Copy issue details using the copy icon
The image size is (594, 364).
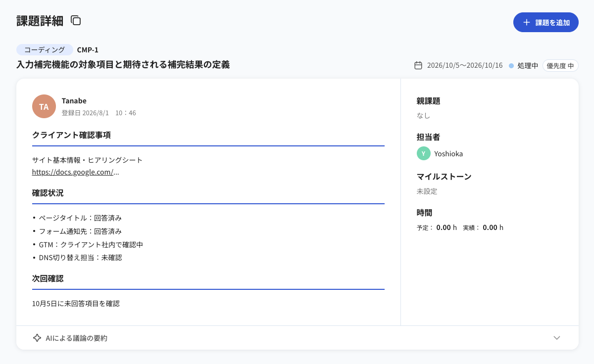click(x=76, y=20)
